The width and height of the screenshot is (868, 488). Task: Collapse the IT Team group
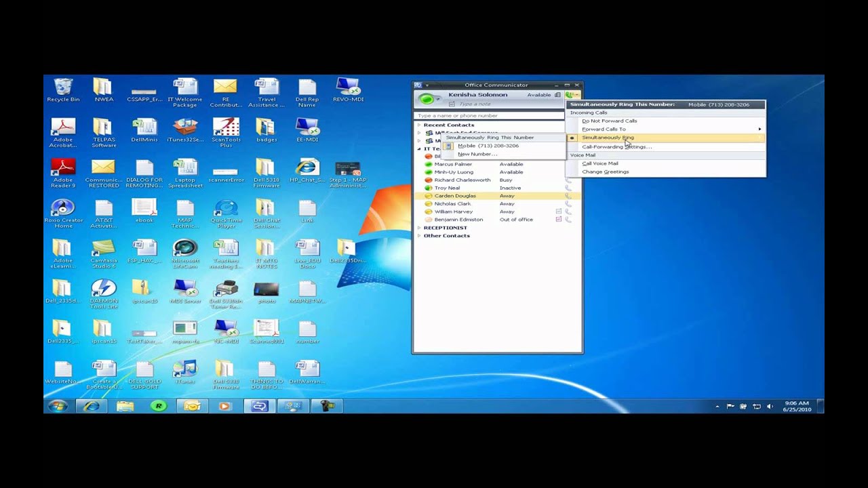coord(419,148)
